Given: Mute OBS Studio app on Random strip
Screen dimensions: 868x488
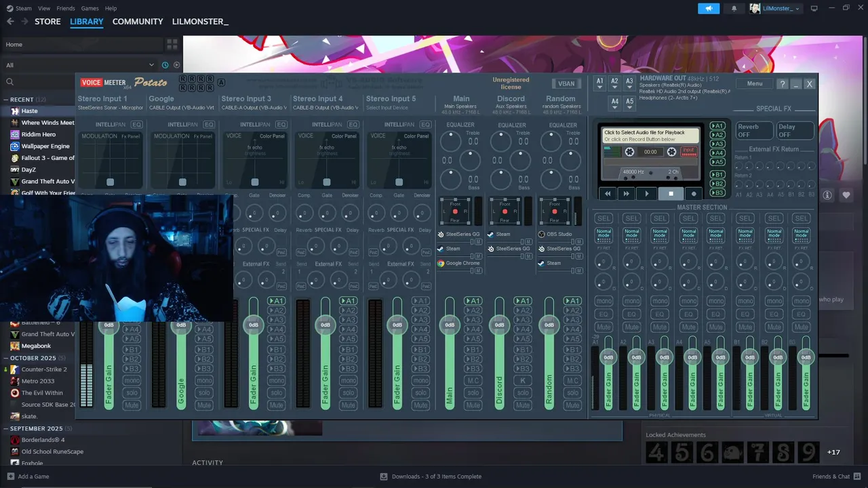Looking at the screenshot, I should pos(578,242).
